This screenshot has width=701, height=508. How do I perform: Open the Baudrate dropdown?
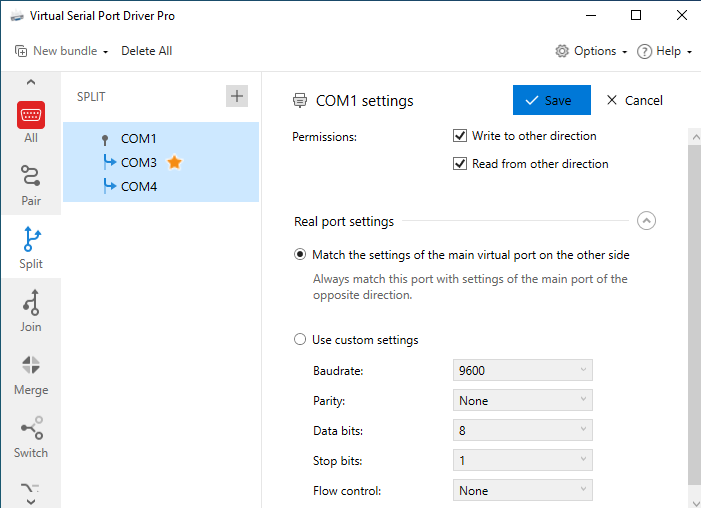[x=523, y=370]
